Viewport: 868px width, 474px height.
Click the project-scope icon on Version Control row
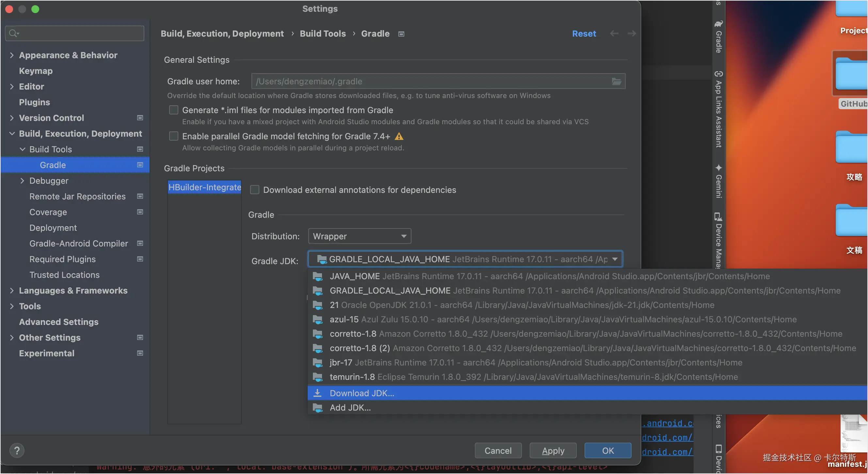(x=140, y=118)
